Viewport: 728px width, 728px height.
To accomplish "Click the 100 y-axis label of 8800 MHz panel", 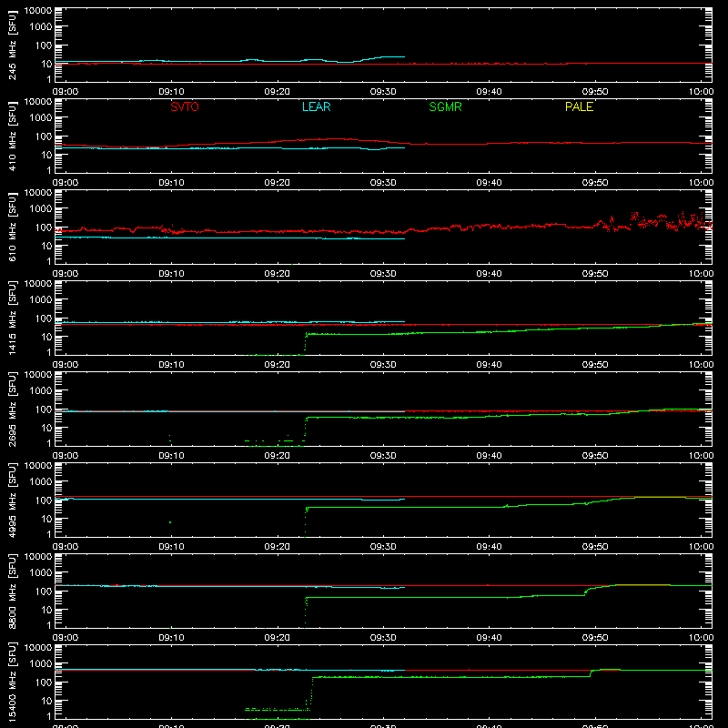I will click(44, 591).
